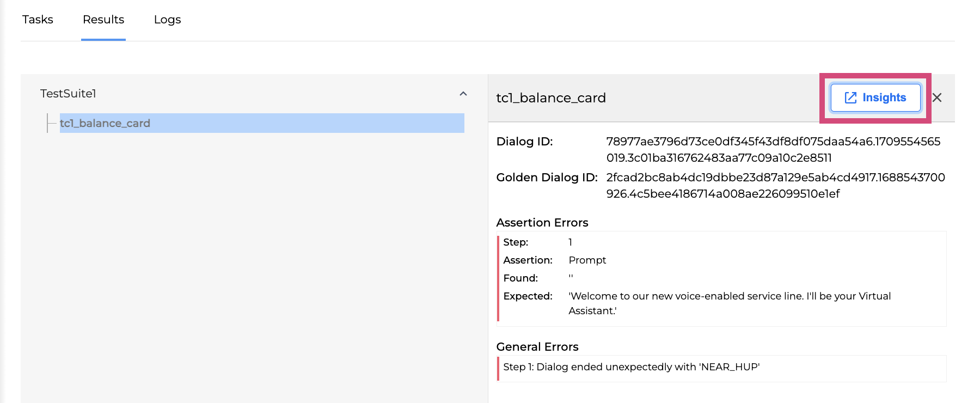
Task: Click the Prompt assertion value
Action: pyautogui.click(x=587, y=260)
